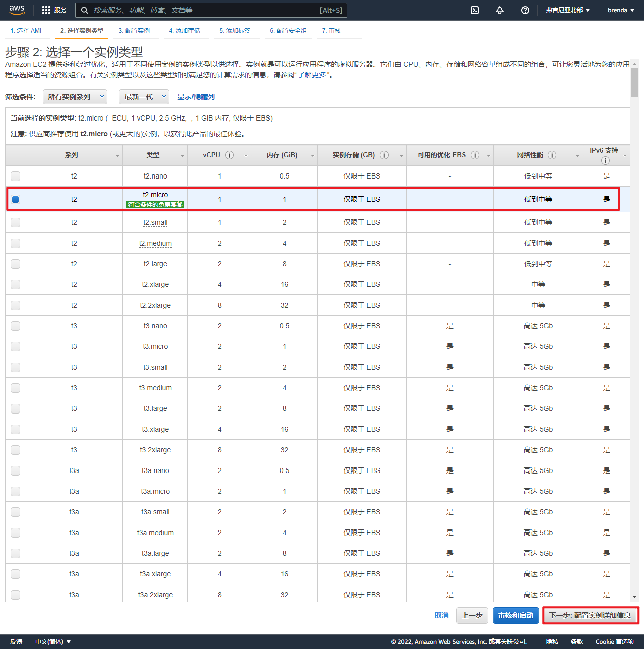Click the scrollbar up arrow

(x=634, y=64)
